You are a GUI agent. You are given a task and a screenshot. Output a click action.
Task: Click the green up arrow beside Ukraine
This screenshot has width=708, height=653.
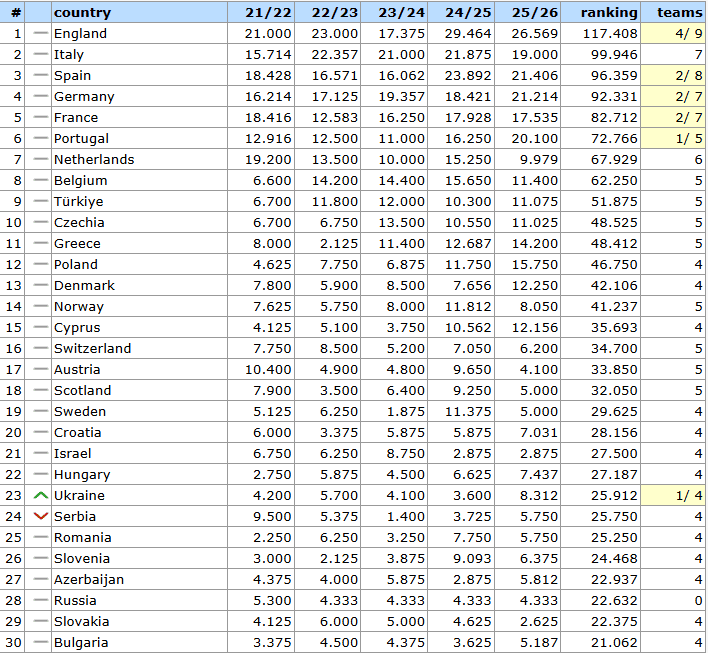click(40, 496)
